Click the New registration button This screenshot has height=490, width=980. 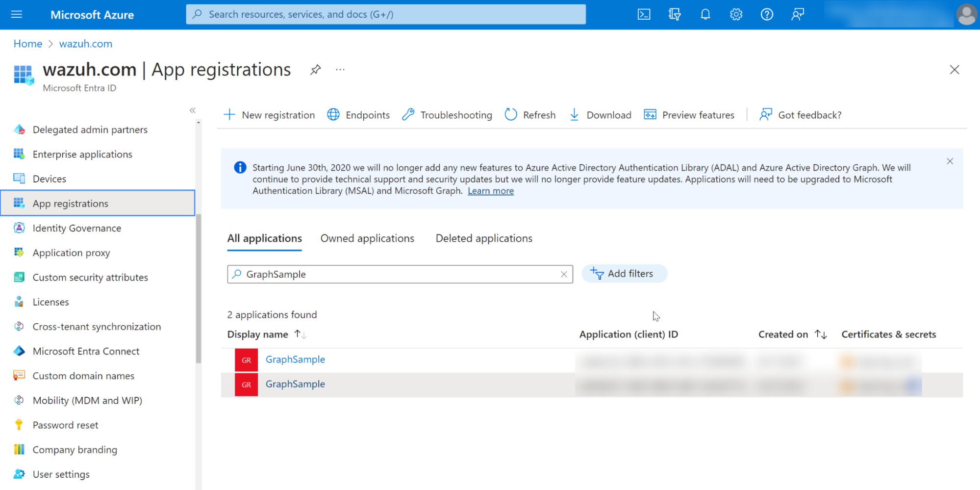(x=269, y=115)
